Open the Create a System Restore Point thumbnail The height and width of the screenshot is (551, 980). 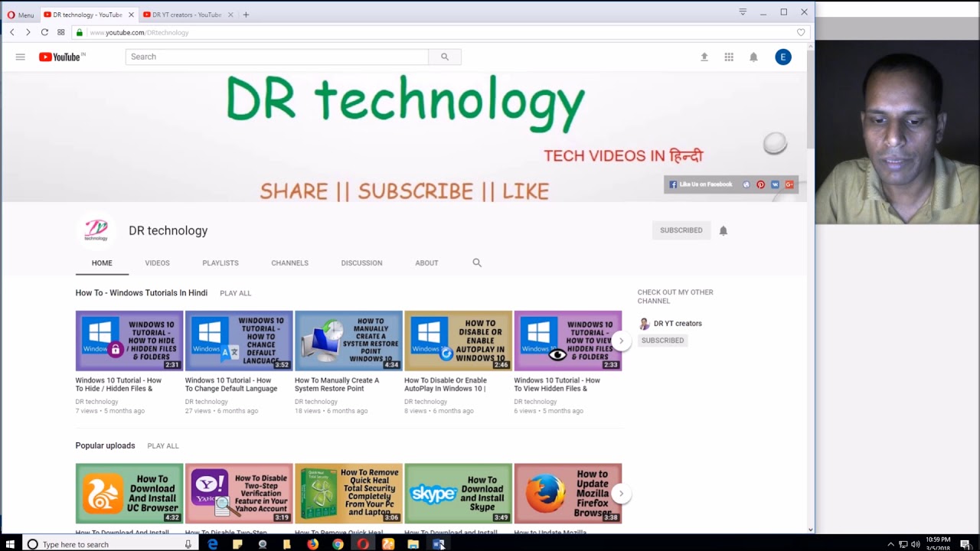(348, 341)
